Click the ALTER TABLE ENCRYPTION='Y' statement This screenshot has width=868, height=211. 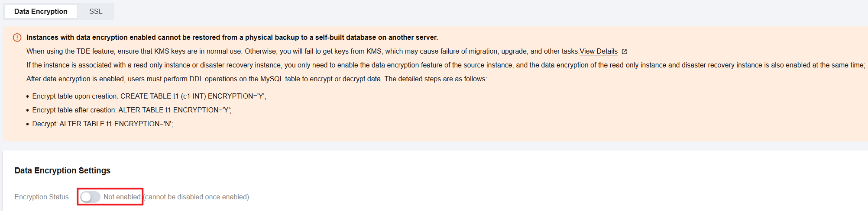pyautogui.click(x=175, y=110)
